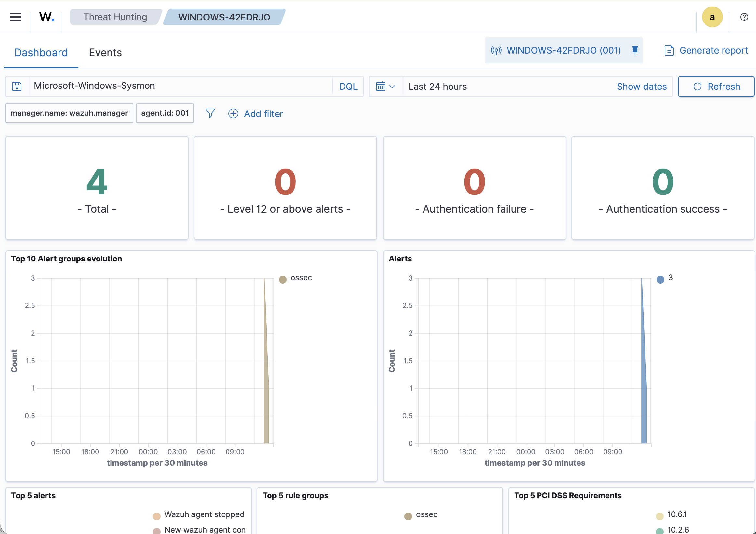This screenshot has height=534, width=756.
Task: Click the agent.id: 001 filter pill
Action: [x=165, y=113]
